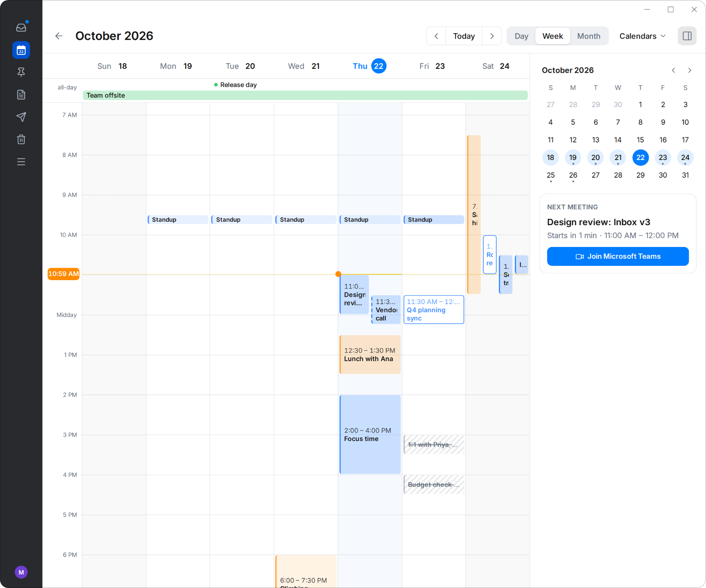Image resolution: width=706 pixels, height=588 pixels.
Task: Maximize the application window
Action: pos(671,10)
